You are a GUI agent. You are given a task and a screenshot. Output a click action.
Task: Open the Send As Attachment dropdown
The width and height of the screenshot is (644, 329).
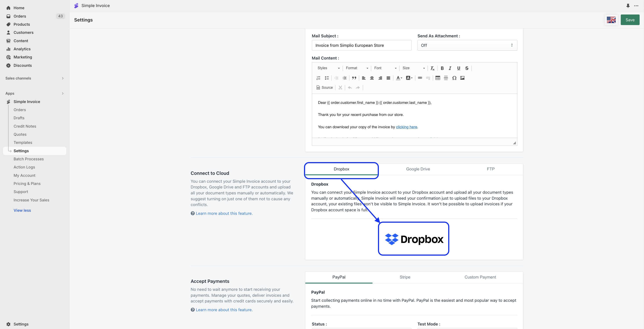click(x=467, y=45)
